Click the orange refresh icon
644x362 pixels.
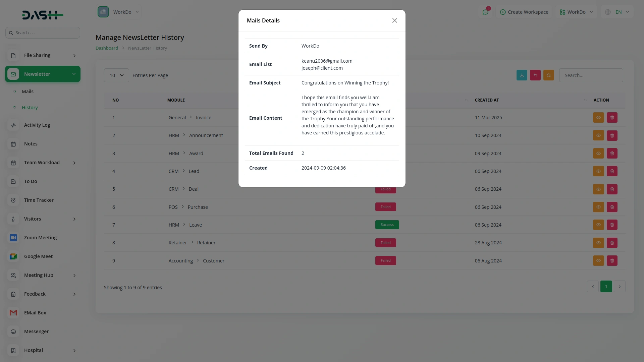tap(548, 75)
